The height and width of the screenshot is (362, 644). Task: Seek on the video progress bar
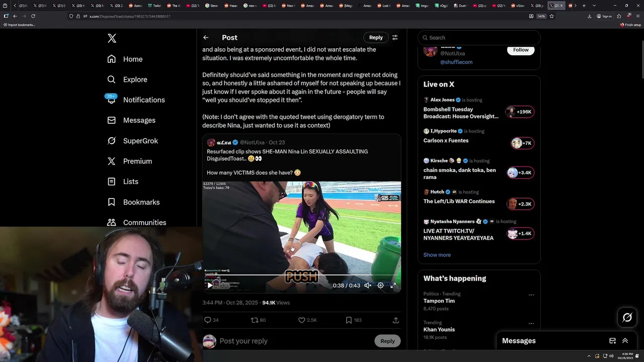click(301, 276)
